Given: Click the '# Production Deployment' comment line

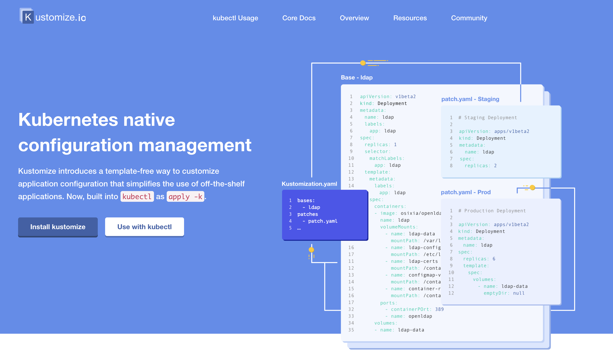Looking at the screenshot, I should 492,211.
